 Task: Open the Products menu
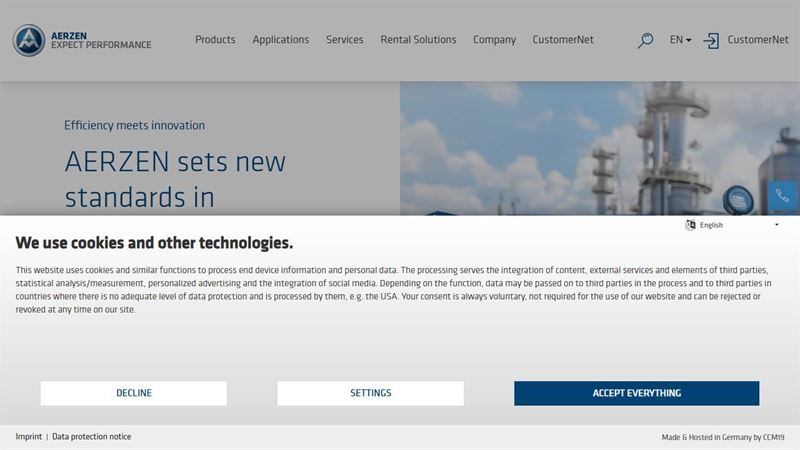coord(215,40)
